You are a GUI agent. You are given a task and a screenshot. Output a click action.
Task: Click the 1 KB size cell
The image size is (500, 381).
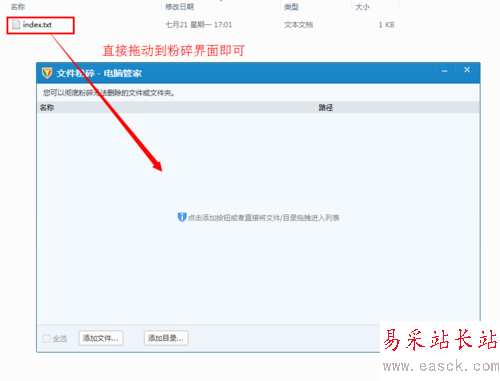click(x=386, y=25)
